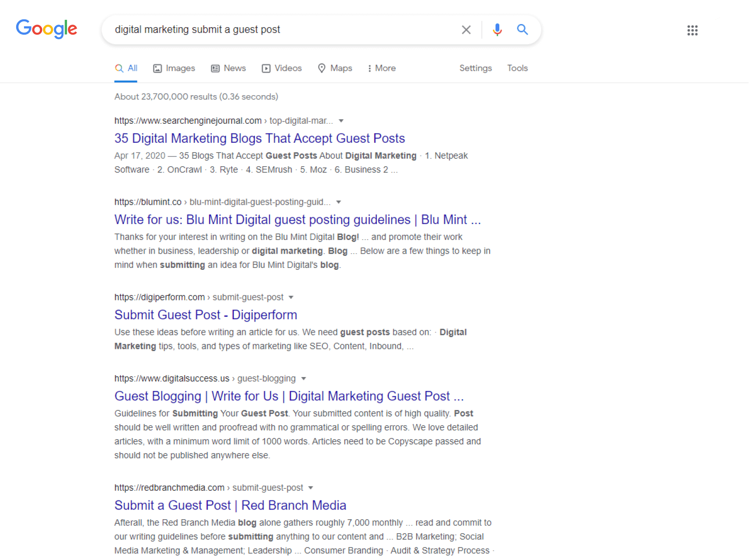Open 'Guest Blogging | Write for Us' result
The width and height of the screenshot is (749, 560).
coord(289,396)
